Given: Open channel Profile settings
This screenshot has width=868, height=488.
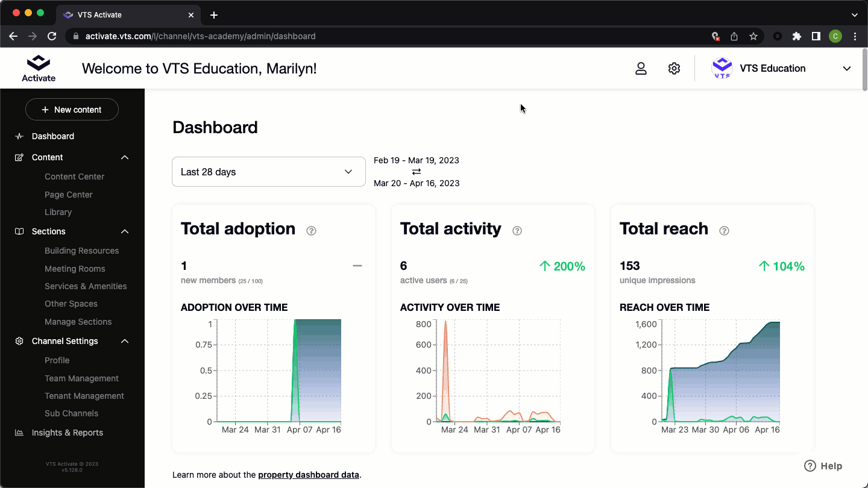Looking at the screenshot, I should click(57, 360).
